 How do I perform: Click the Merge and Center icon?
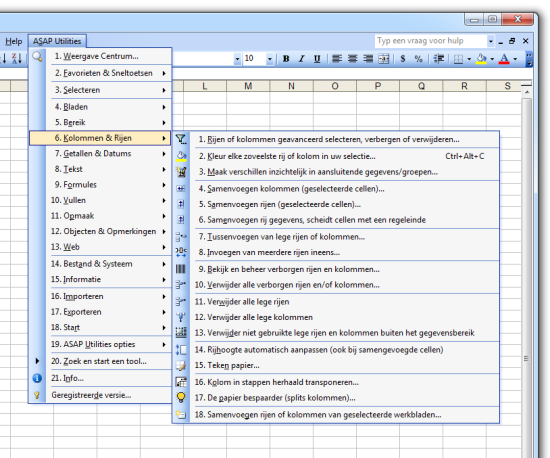coord(383,59)
